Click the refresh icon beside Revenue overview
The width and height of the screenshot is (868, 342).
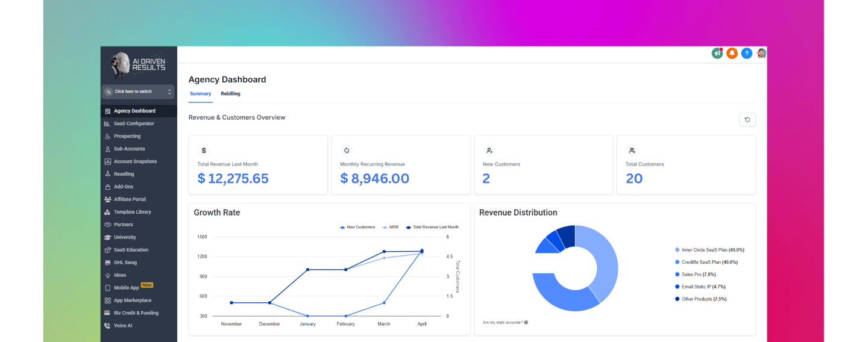click(x=747, y=119)
